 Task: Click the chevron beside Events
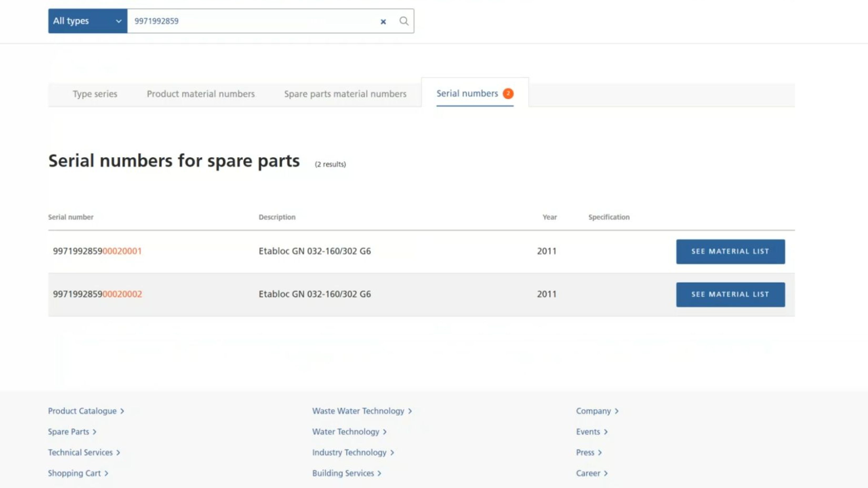click(x=606, y=432)
